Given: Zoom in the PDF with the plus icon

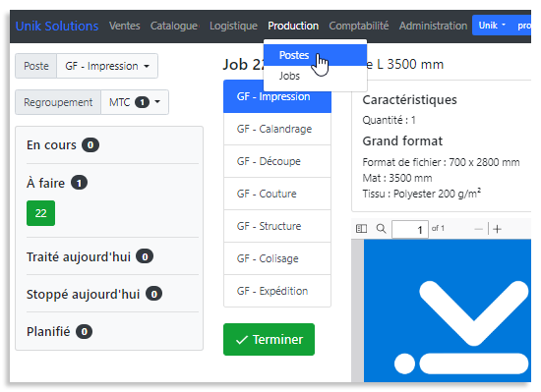Looking at the screenshot, I should tap(497, 229).
